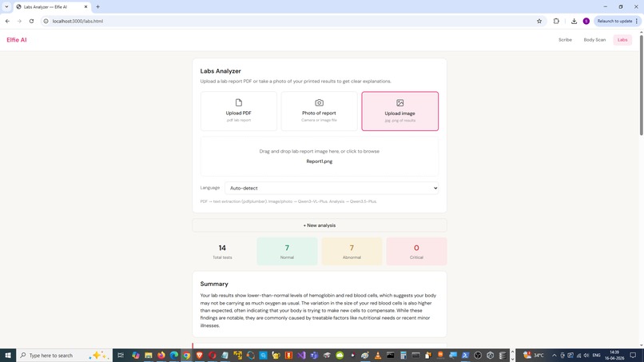
Task: Click the drag and drop upload zone
Action: tap(319, 156)
